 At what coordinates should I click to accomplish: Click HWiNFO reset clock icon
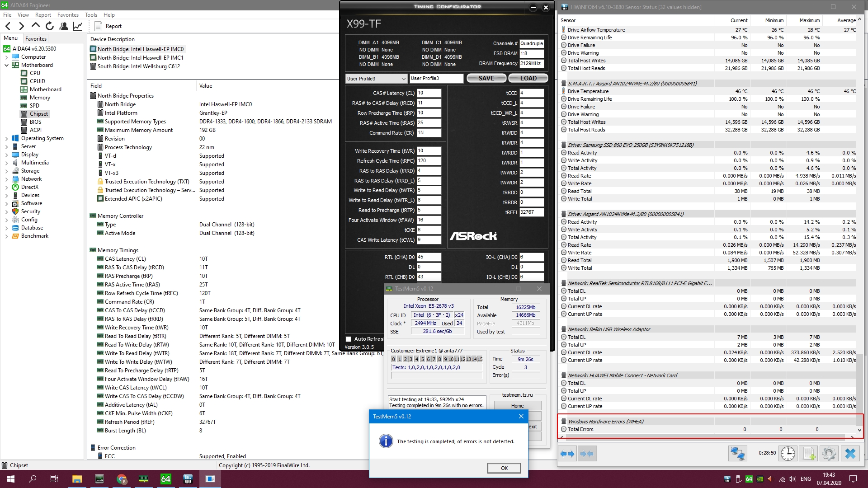click(788, 453)
